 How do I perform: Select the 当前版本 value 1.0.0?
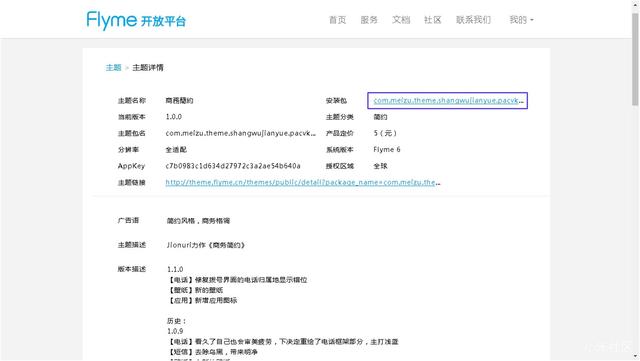[x=173, y=117]
